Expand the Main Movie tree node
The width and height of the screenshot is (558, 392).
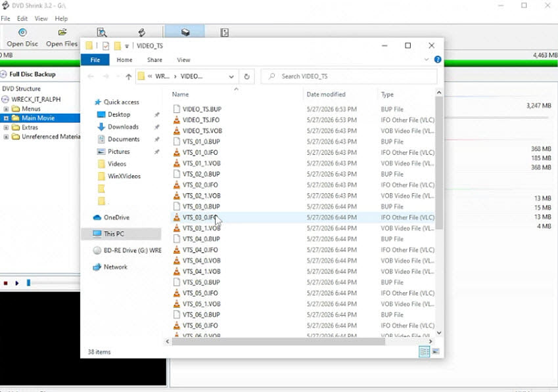click(x=6, y=118)
